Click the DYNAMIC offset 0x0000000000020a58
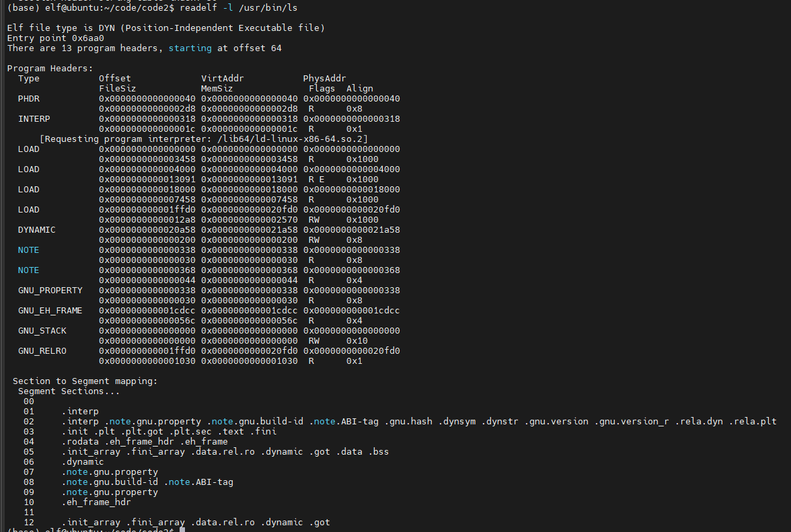791x532 pixels. click(147, 230)
